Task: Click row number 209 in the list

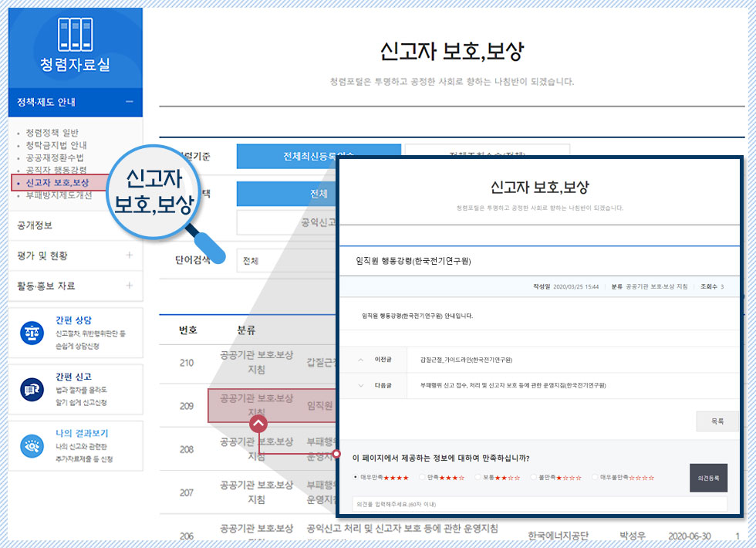Action: click(x=187, y=406)
